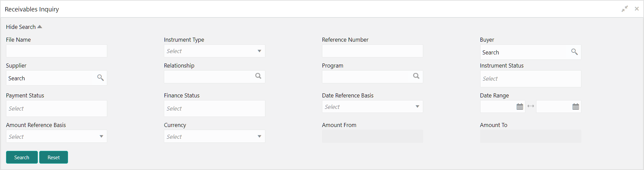Viewport: 644px width, 170px height.
Task: Expand the Date Reference Basis dropdown
Action: (x=372, y=107)
